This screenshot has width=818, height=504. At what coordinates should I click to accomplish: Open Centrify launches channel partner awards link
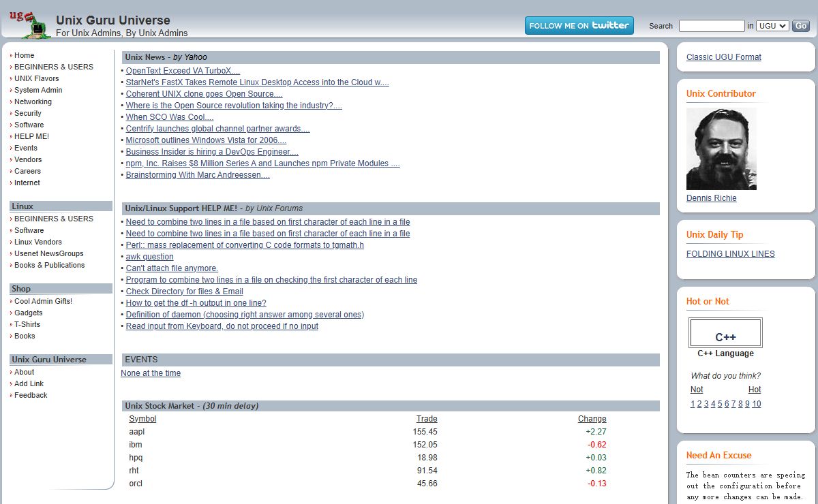tap(217, 129)
